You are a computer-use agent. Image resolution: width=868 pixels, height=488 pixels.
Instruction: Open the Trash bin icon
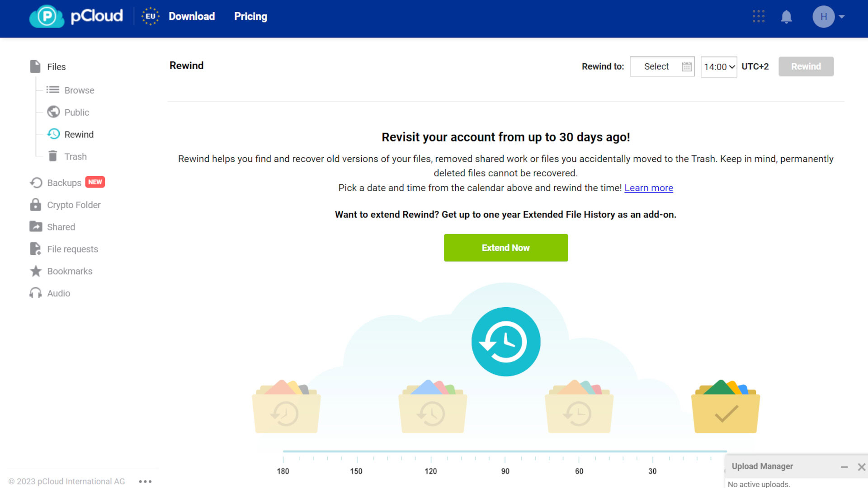point(53,156)
